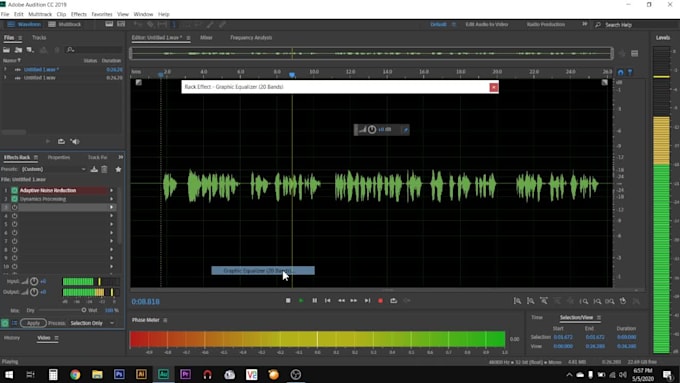
Task: Click the Open File folder icon in Files panel
Action: click(x=7, y=50)
